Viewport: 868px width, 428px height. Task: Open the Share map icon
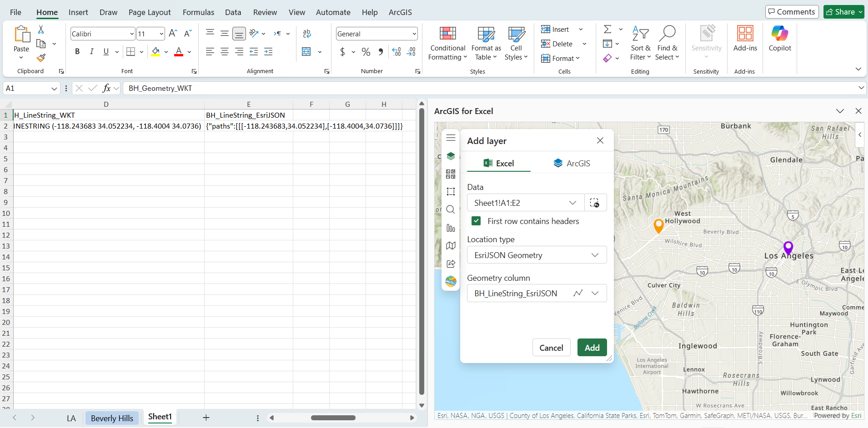[x=451, y=264]
